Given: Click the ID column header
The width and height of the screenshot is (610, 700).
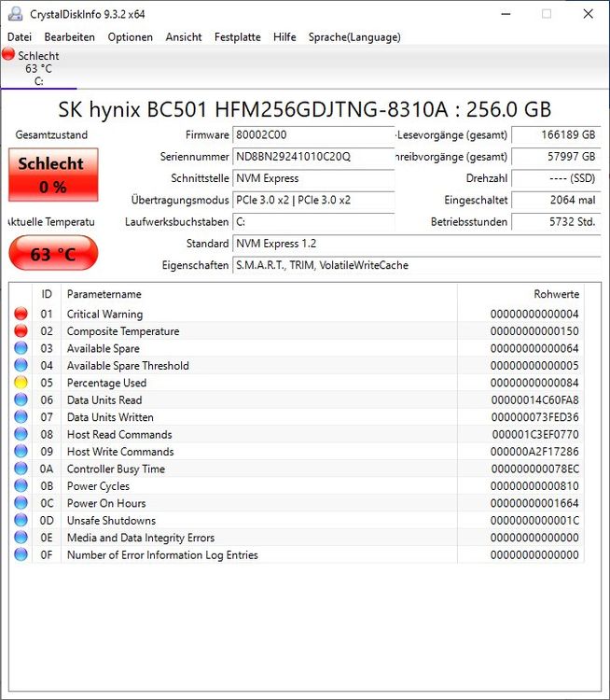Looking at the screenshot, I should 47,294.
